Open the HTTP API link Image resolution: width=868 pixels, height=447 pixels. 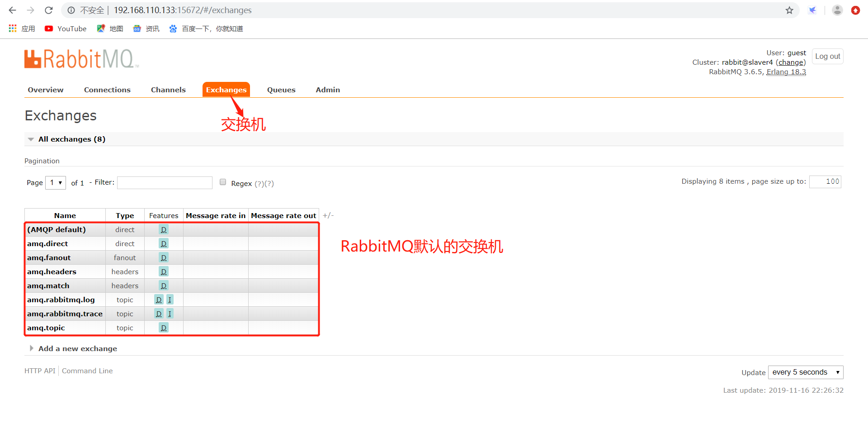tap(40, 371)
